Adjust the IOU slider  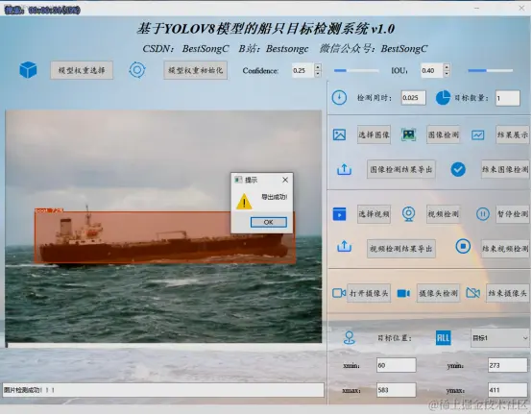491,70
